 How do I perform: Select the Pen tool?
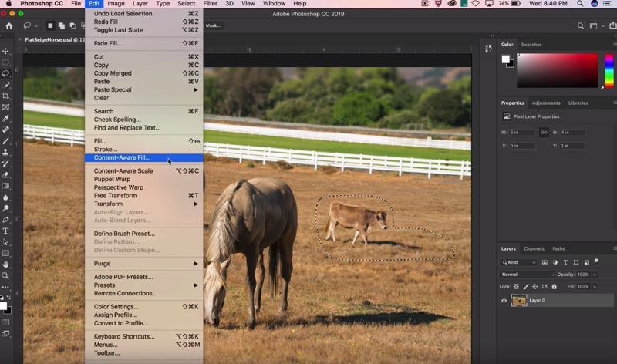click(5, 220)
